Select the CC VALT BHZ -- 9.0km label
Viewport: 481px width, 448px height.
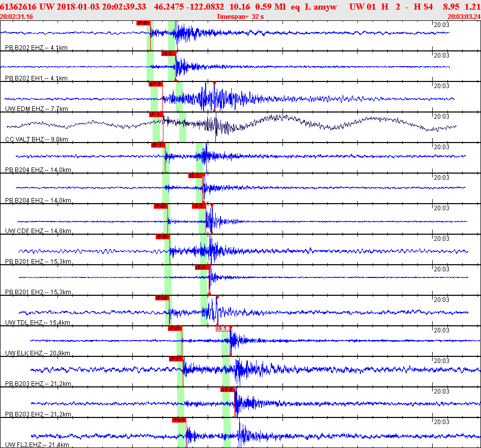pos(37,139)
